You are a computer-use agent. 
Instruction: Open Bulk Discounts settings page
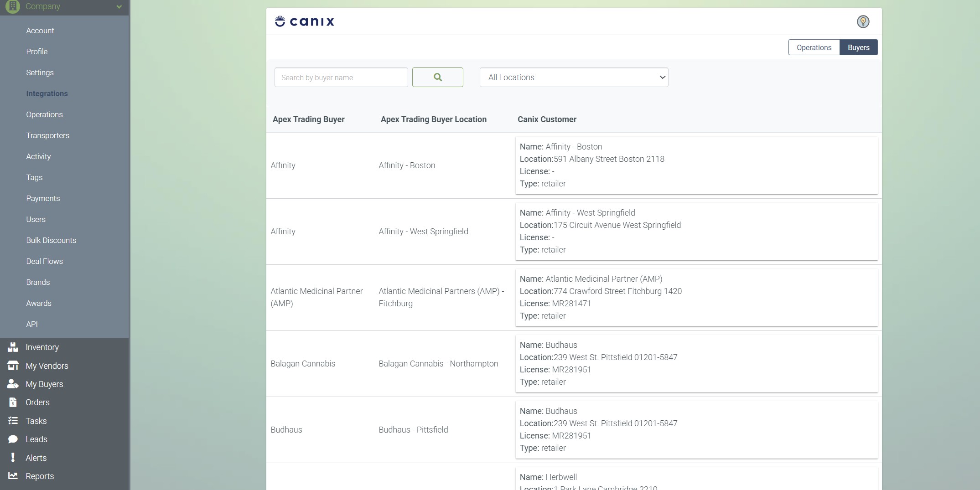(51, 240)
